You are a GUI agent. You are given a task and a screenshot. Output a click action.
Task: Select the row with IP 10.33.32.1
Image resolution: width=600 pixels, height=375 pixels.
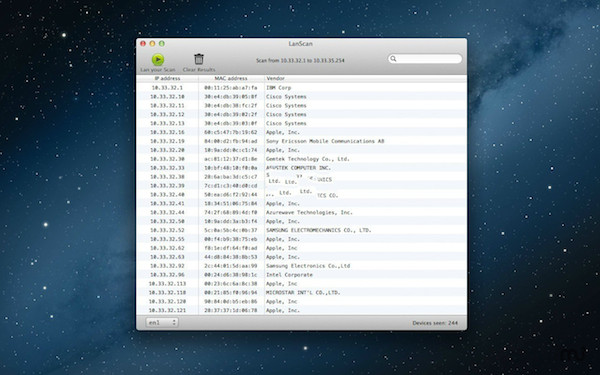point(302,88)
